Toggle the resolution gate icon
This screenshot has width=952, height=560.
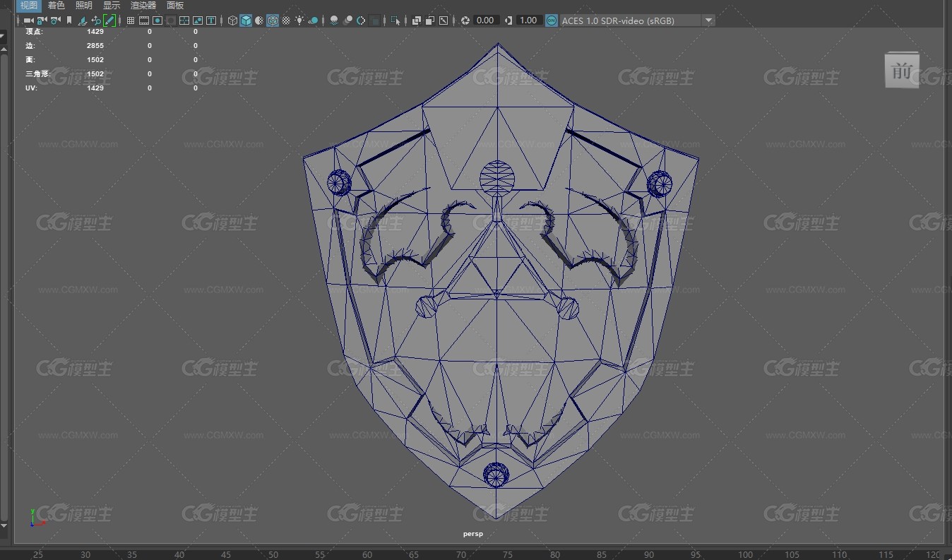[x=157, y=20]
